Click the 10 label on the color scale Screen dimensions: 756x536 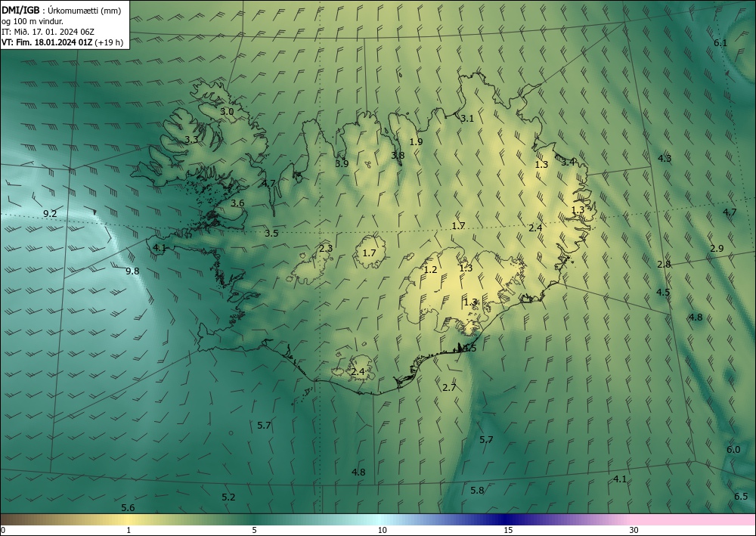click(x=382, y=530)
